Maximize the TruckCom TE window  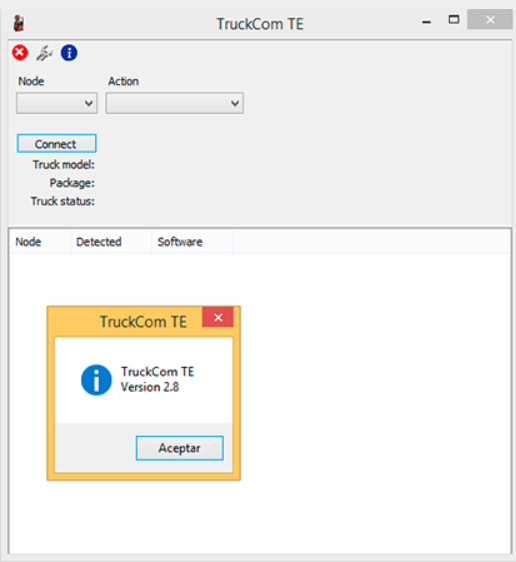454,20
